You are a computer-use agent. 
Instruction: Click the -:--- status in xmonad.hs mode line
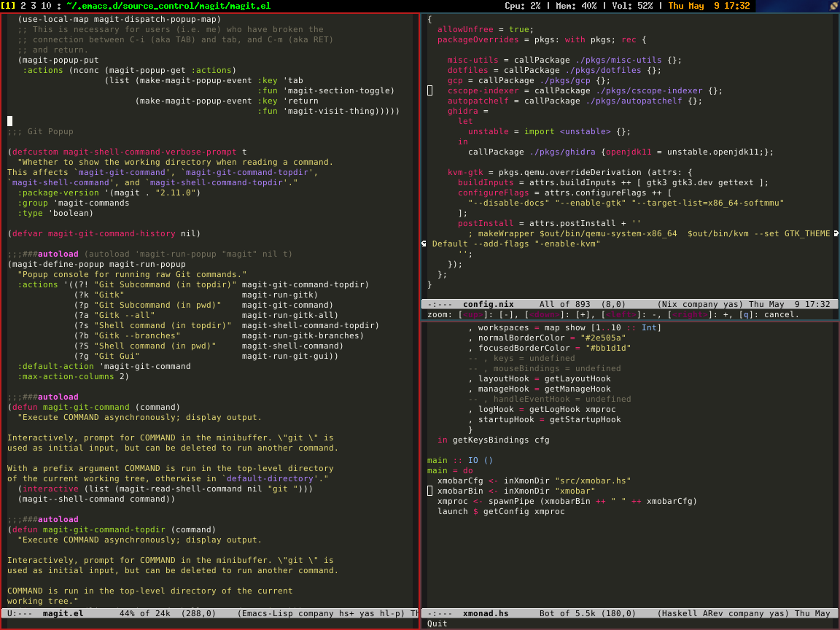[440, 613]
